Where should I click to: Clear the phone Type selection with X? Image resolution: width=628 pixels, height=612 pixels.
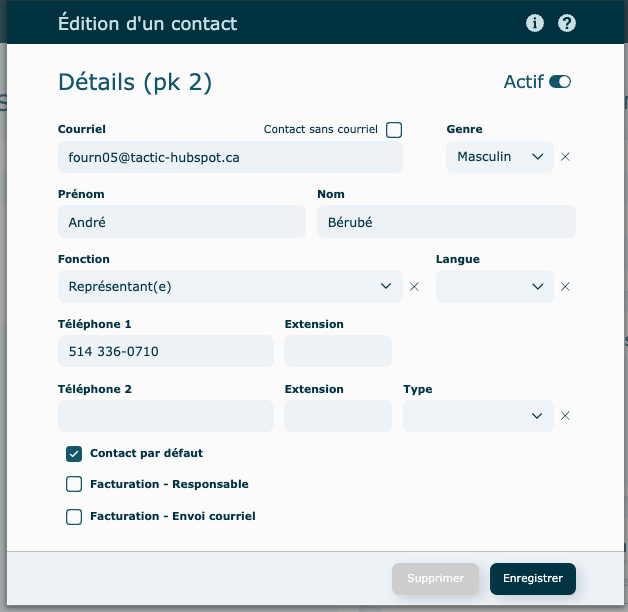pos(565,416)
